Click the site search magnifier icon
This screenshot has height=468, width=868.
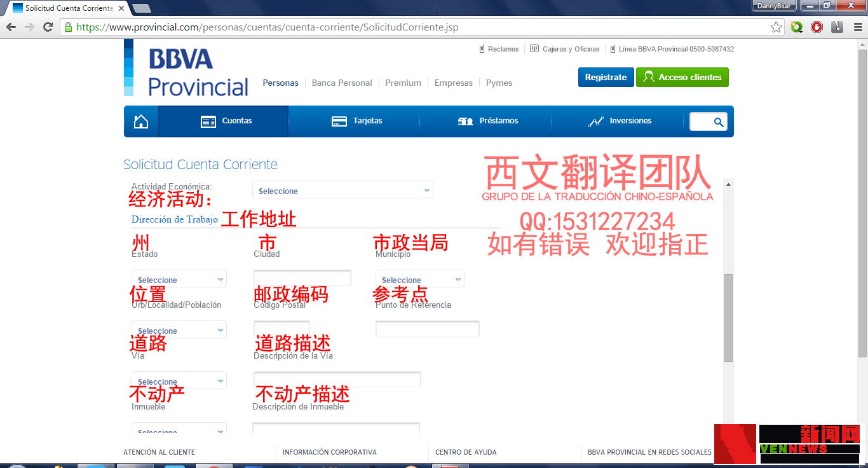click(x=719, y=122)
